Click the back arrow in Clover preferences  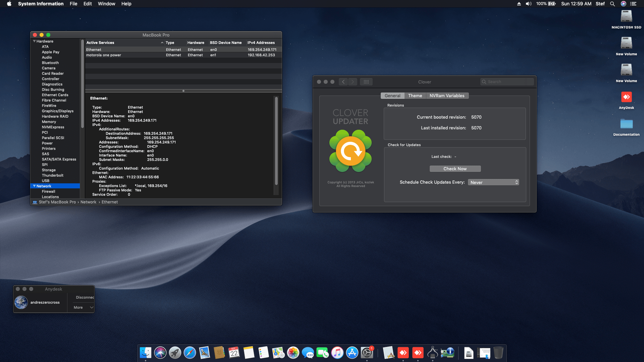click(343, 82)
